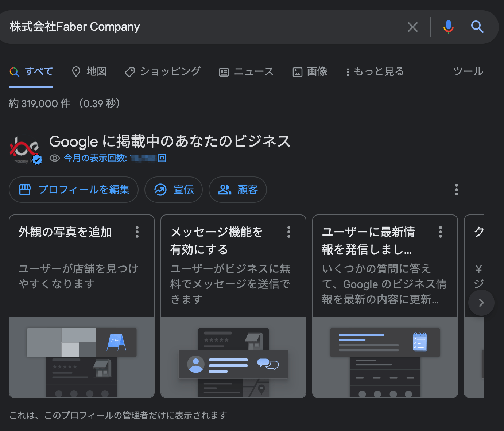This screenshot has height=431, width=504.
Task: Open the ニュース tab
Action: [246, 71]
